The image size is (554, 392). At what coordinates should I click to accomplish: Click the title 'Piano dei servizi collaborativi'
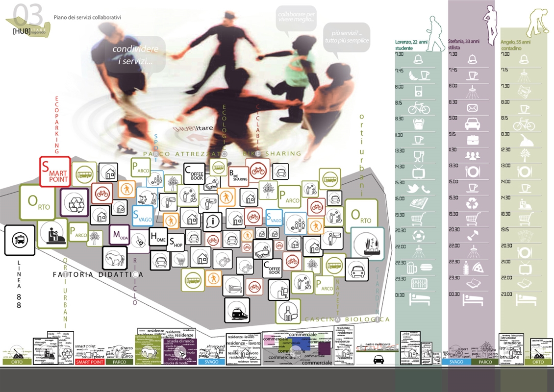point(87,17)
